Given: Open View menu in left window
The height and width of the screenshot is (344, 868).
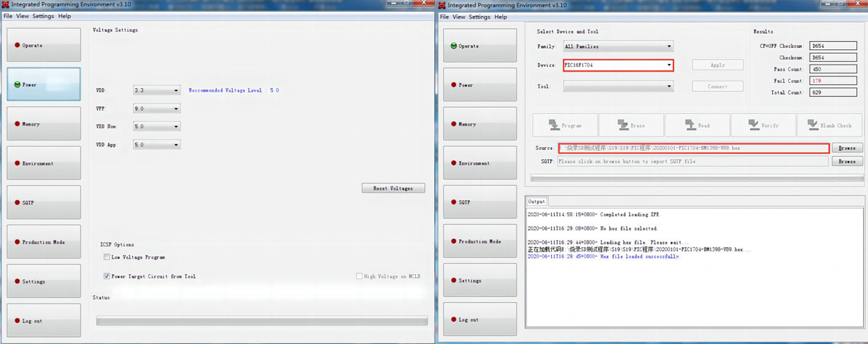Looking at the screenshot, I should (23, 16).
